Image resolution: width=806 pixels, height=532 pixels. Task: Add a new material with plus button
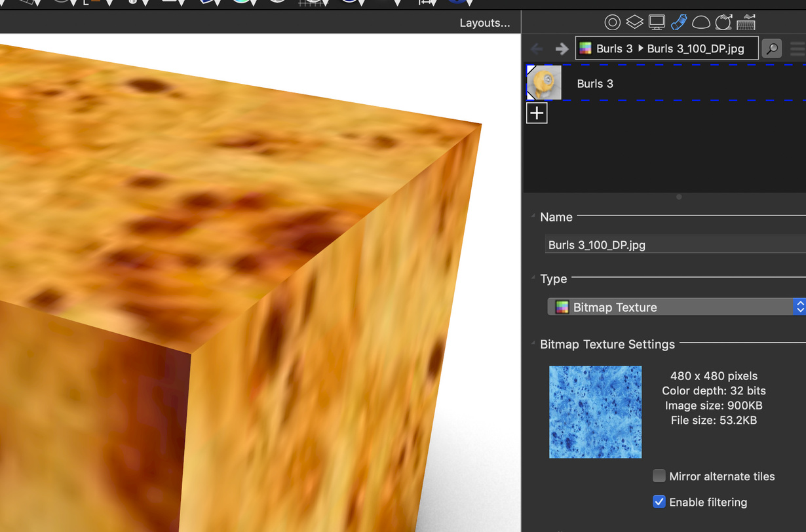coord(537,113)
